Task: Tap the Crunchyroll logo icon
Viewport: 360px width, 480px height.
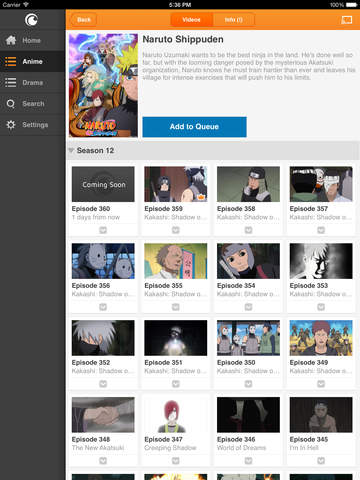Action: [31, 20]
